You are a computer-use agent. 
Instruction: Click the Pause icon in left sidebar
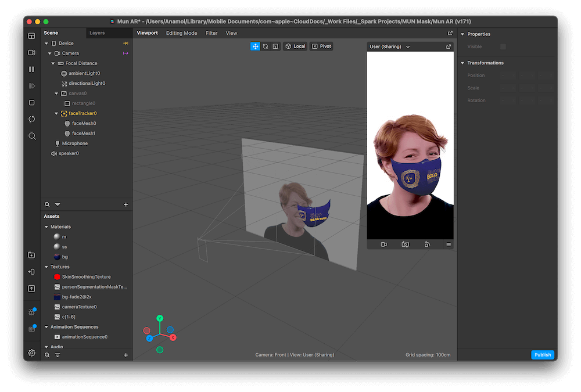coord(32,69)
